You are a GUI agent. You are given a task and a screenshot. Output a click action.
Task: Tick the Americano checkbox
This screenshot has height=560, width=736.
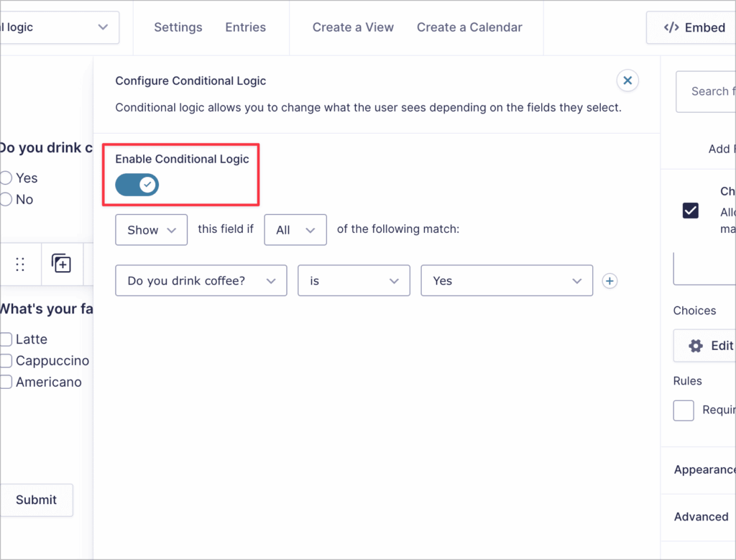pos(6,382)
